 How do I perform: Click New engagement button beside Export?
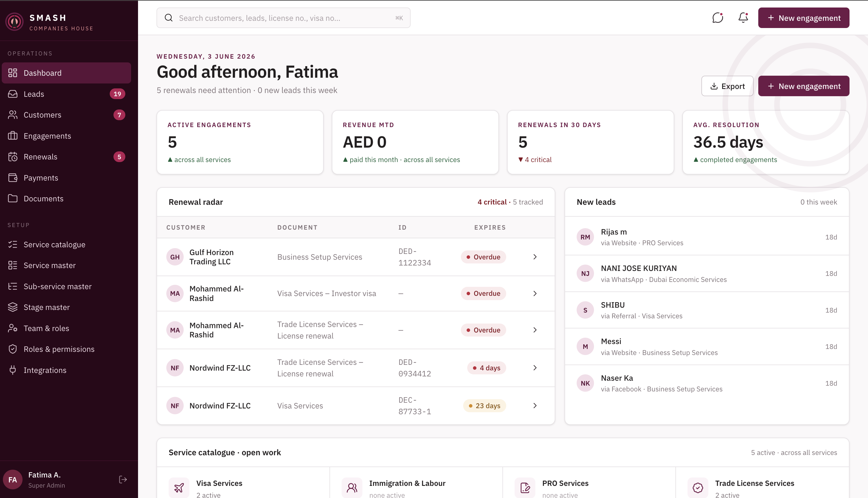pos(803,86)
